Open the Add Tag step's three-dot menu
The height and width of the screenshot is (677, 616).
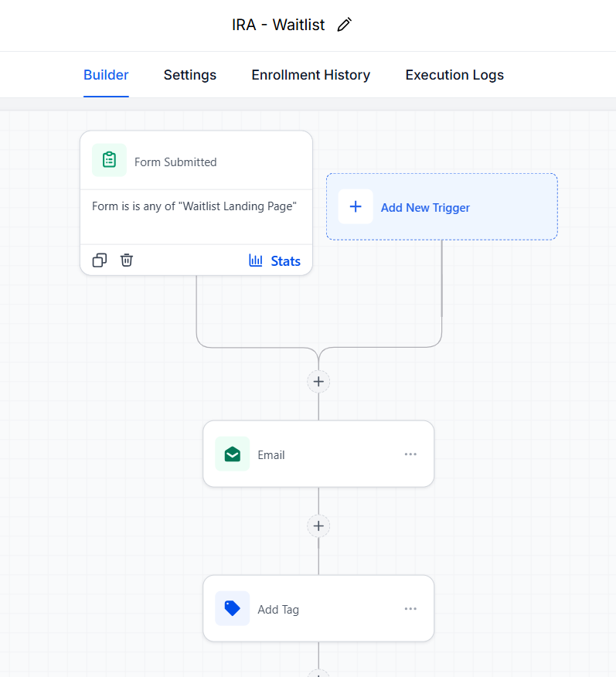(410, 609)
